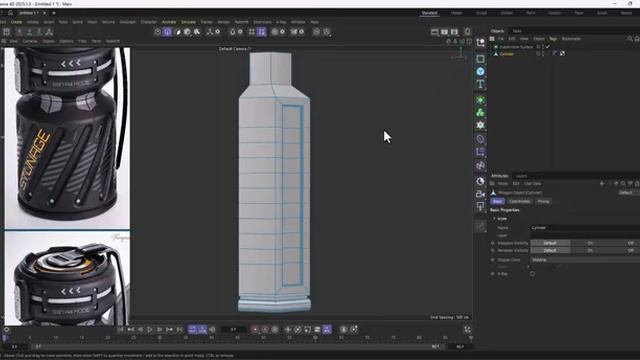Select the Cylinder object in Objects manager

507,53
